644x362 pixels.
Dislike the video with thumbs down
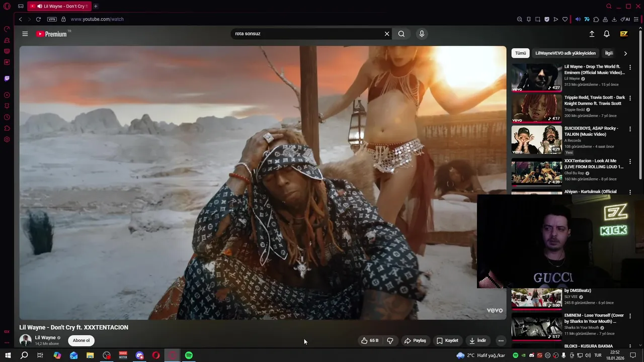(x=390, y=340)
